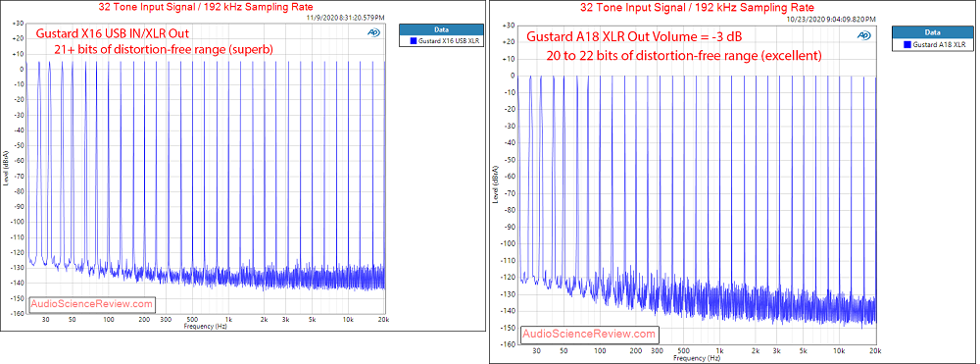Click the 500 frequency tick on the left graph
Image resolution: width=980 pixels, height=364 pixels.
192,319
